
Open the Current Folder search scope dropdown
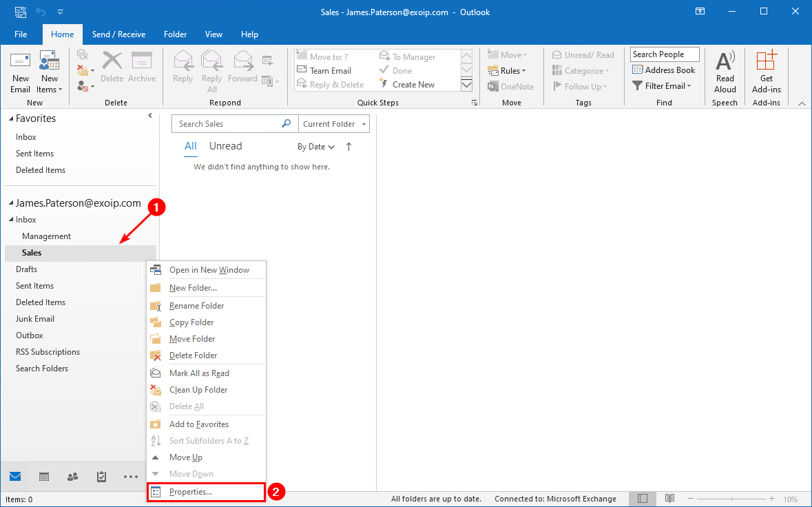(333, 123)
